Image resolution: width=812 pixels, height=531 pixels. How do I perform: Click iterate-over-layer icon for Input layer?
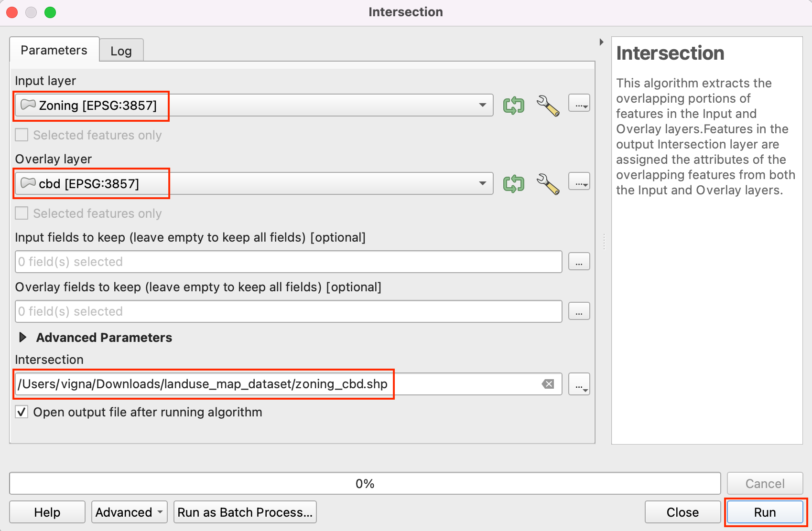point(513,105)
